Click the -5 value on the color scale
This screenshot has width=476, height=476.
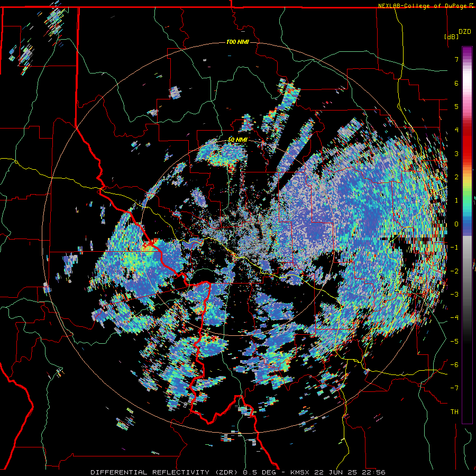(x=454, y=341)
